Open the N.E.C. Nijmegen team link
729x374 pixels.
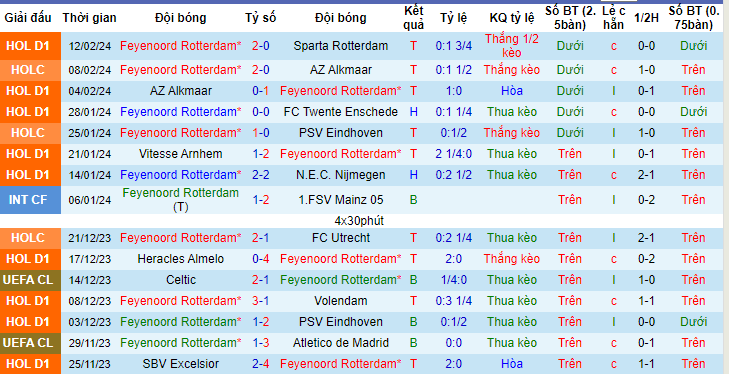pos(341,175)
